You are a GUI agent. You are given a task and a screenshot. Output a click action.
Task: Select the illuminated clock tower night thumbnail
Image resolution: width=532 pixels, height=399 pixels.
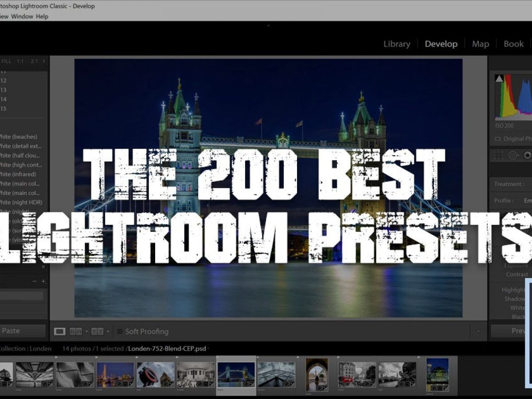pos(115,375)
